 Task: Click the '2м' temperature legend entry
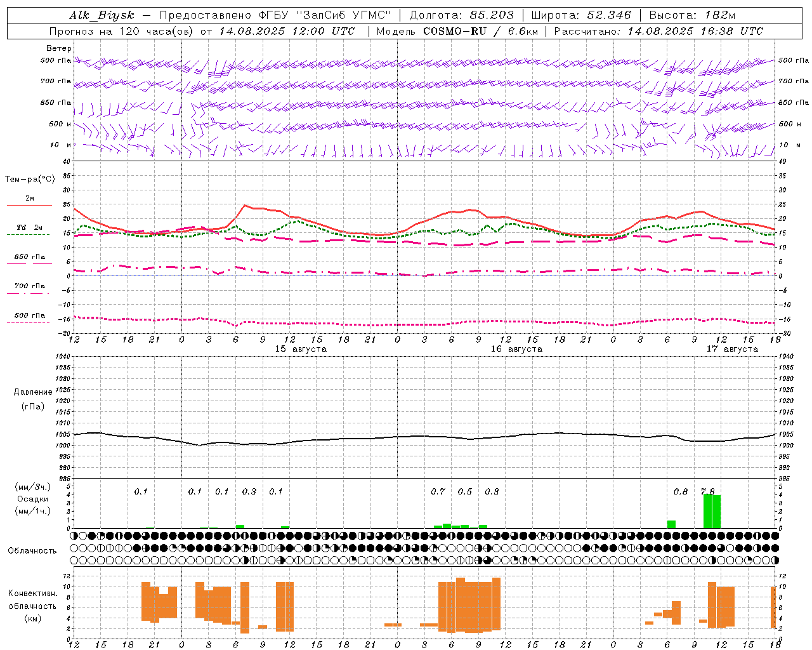(30, 198)
